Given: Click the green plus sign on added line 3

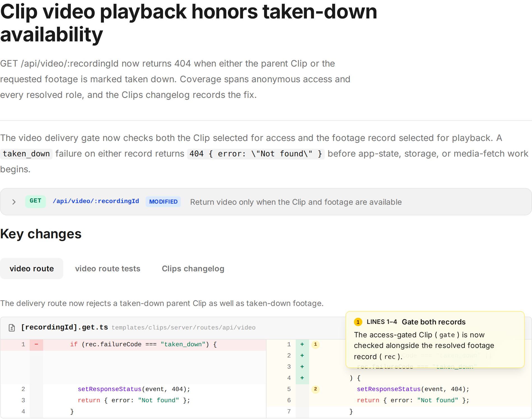Looking at the screenshot, I should 302,367.
